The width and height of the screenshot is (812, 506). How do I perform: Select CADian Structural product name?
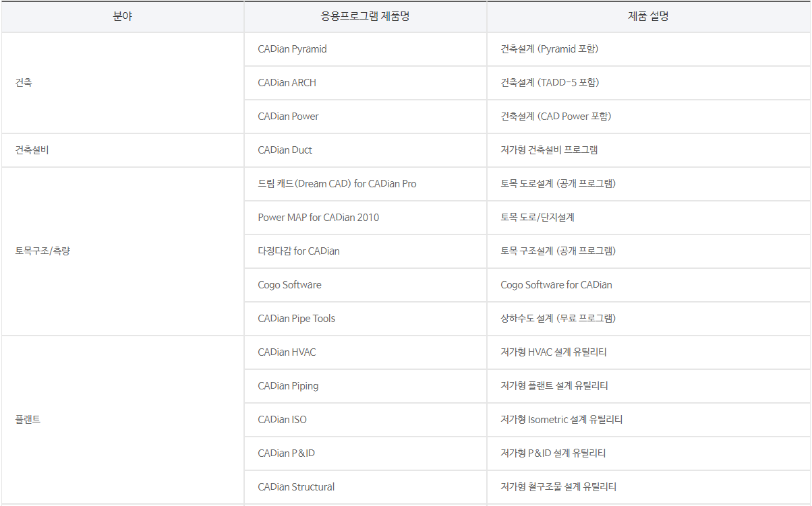[296, 487]
